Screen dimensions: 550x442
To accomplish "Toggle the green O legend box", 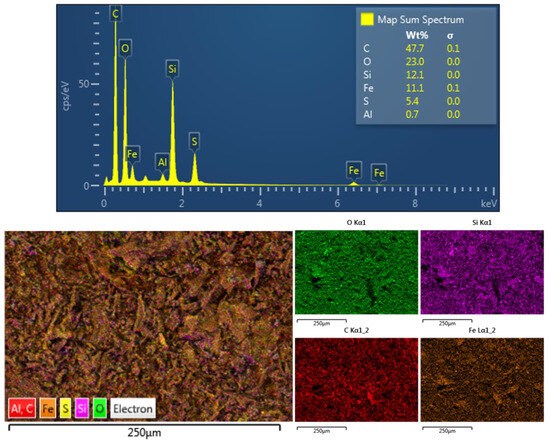I will (x=100, y=408).
